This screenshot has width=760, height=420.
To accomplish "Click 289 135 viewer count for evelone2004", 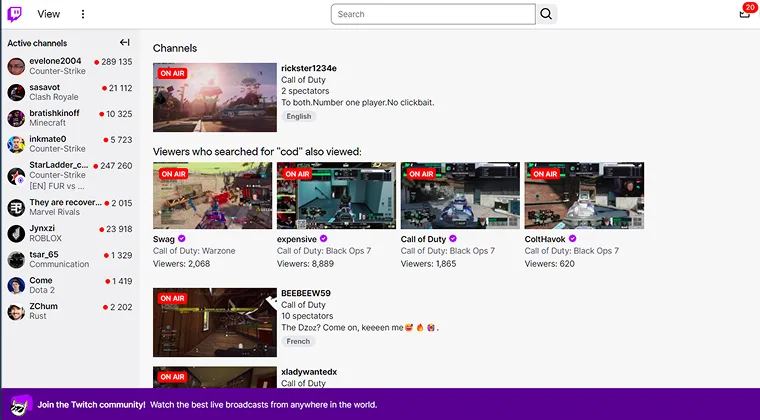I will pyautogui.click(x=116, y=62).
